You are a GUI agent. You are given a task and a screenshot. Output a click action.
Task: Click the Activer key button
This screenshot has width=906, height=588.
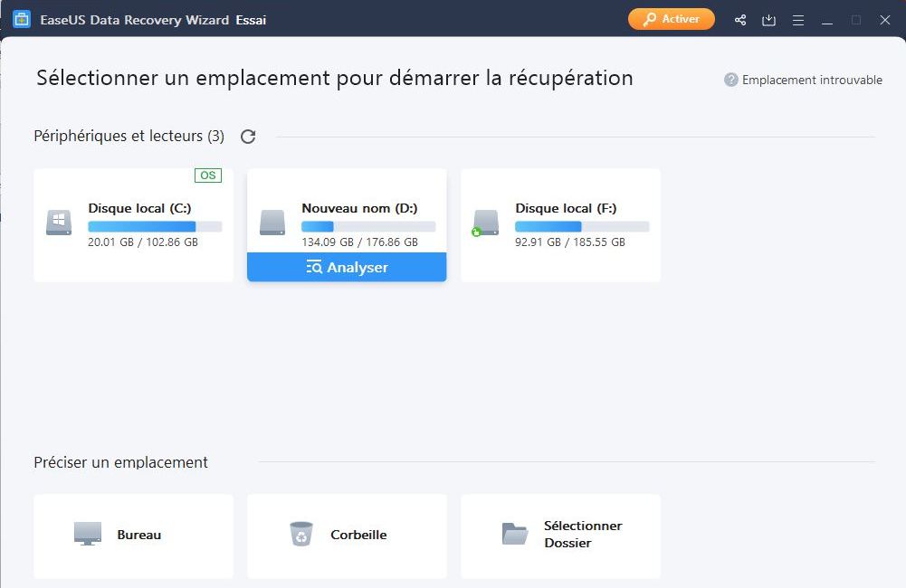tap(671, 19)
